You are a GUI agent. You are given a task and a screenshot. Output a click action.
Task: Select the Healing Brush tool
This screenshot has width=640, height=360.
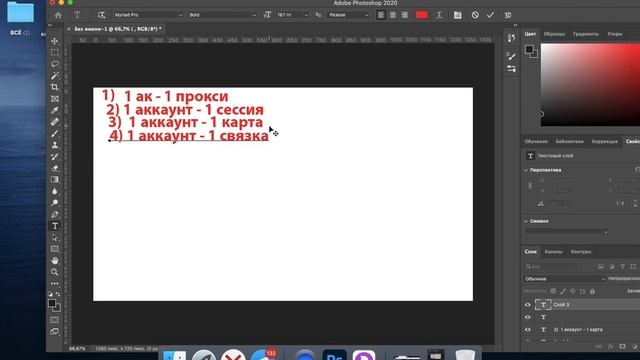click(54, 122)
